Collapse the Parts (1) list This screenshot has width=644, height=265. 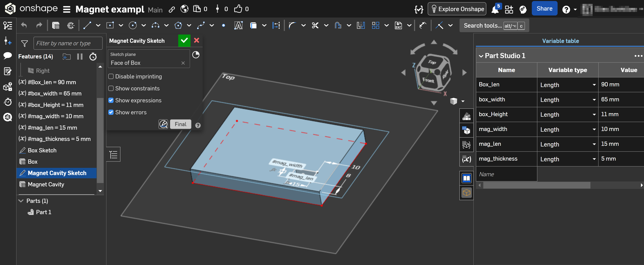coord(21,201)
